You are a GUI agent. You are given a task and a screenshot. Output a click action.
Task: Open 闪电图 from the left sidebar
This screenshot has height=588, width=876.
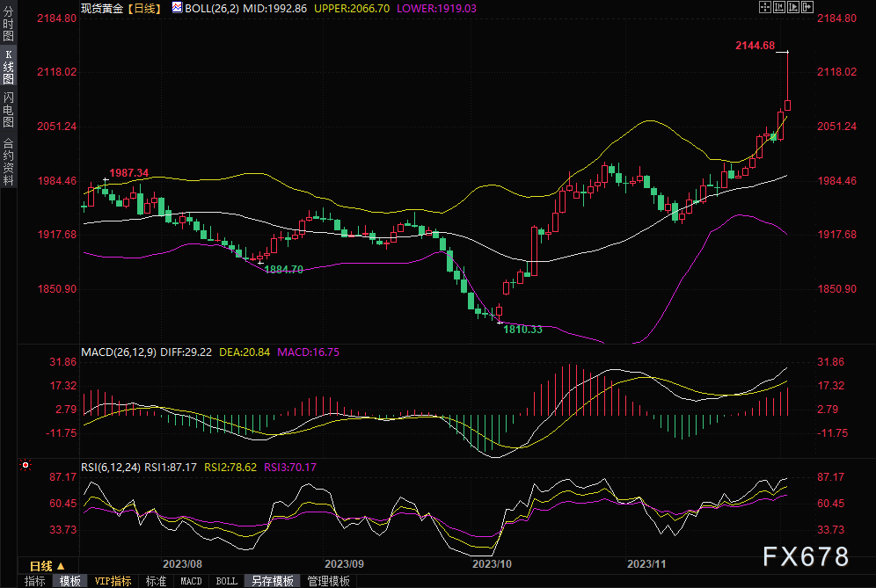tap(8, 109)
